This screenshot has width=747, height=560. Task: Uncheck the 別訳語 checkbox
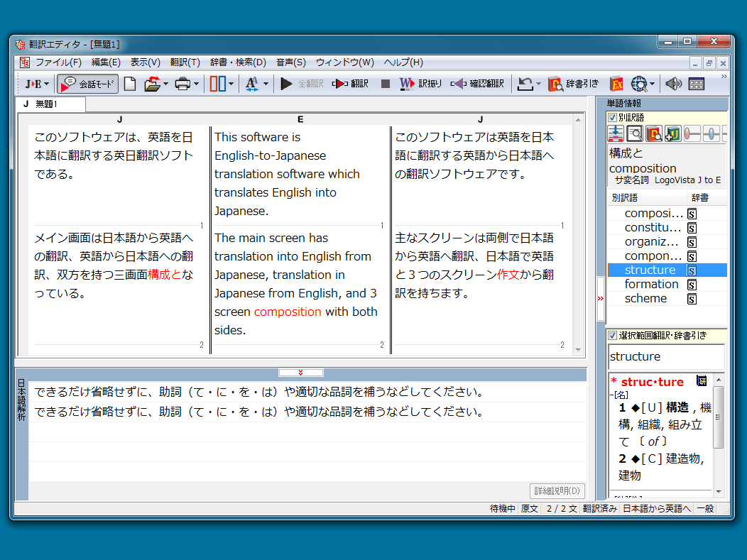613,117
